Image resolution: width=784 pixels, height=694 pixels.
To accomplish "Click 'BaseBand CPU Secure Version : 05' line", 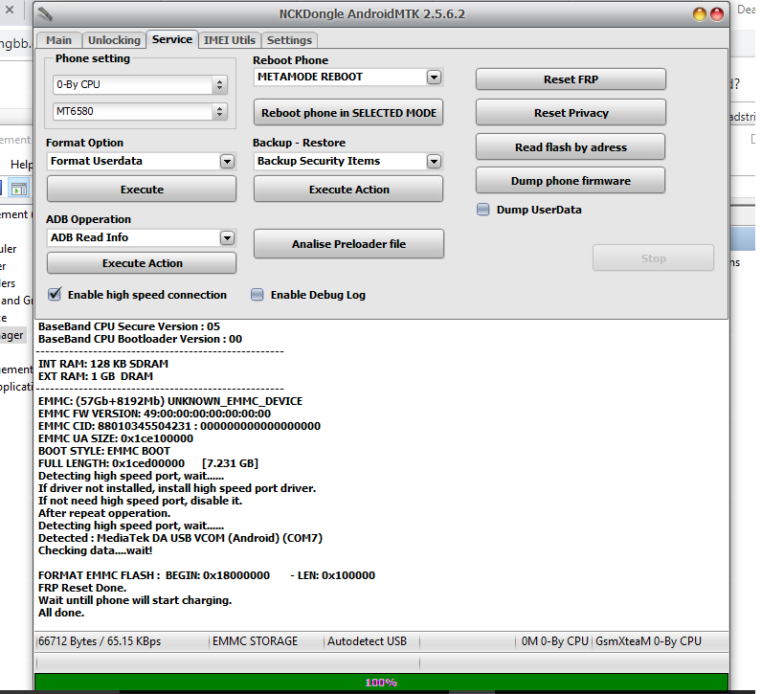I will 129,326.
